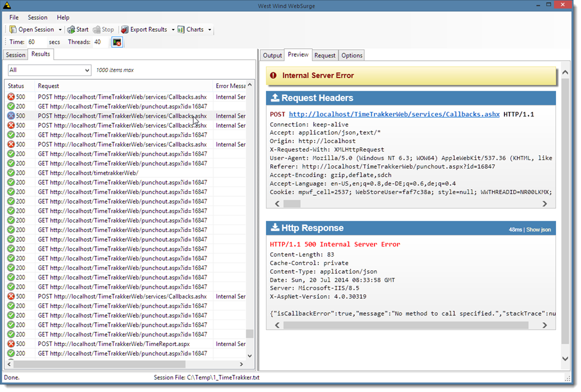
Task: Click the HTTP/1.1 500 Internal Server Error line
Action: tap(335, 244)
